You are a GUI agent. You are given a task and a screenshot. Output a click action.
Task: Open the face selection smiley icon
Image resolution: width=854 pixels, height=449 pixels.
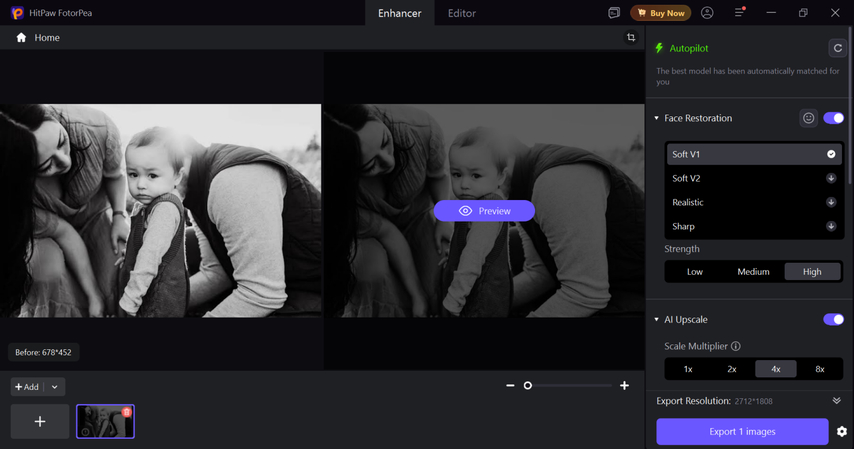coord(809,118)
